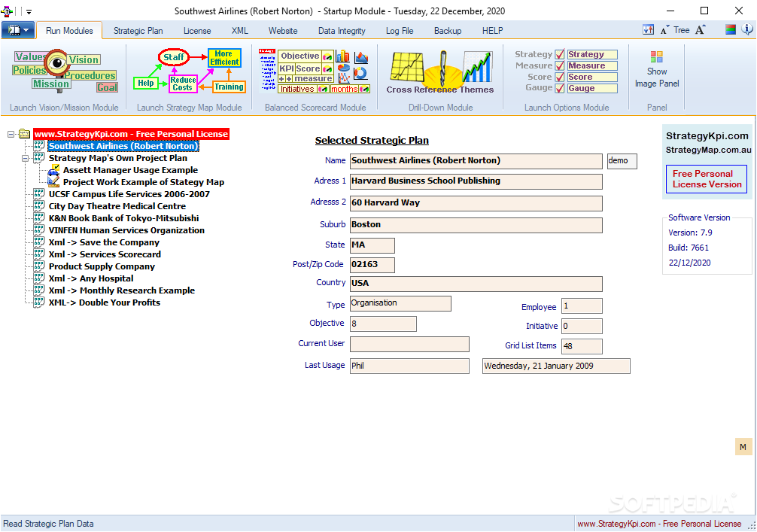
Task: Decrease tree font size with small A
Action: [x=664, y=30]
